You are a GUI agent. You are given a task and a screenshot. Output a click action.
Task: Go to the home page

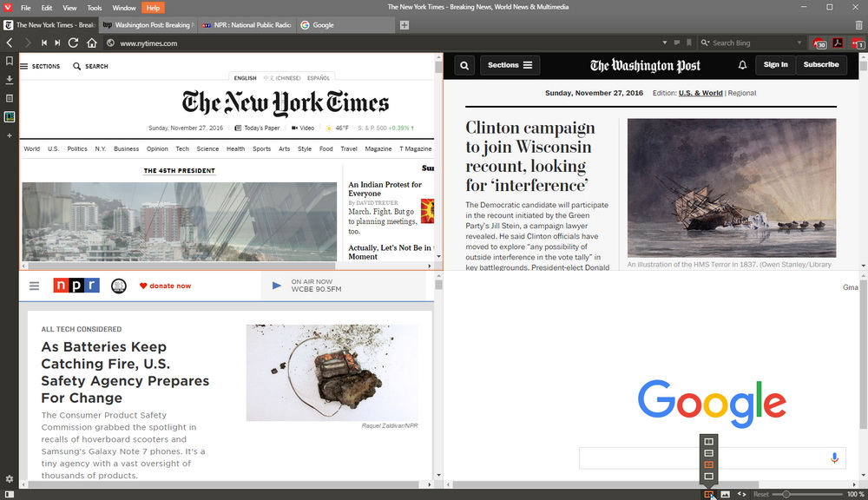pos(92,43)
